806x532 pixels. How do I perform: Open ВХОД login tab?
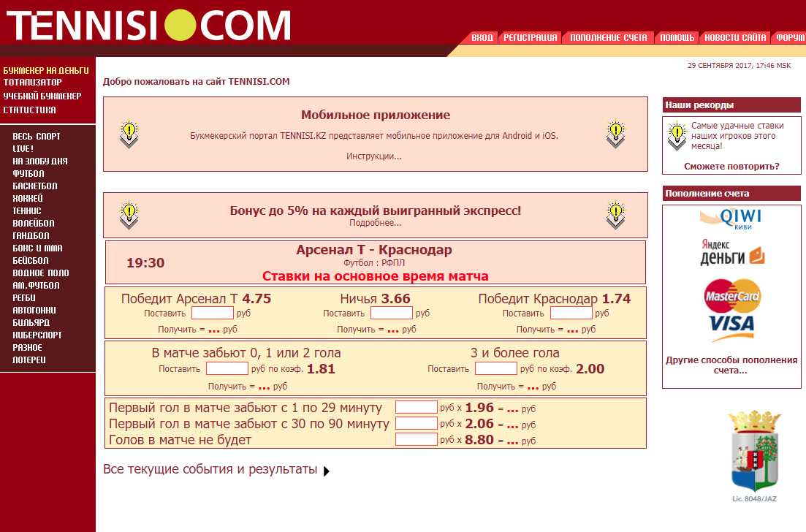(482, 37)
